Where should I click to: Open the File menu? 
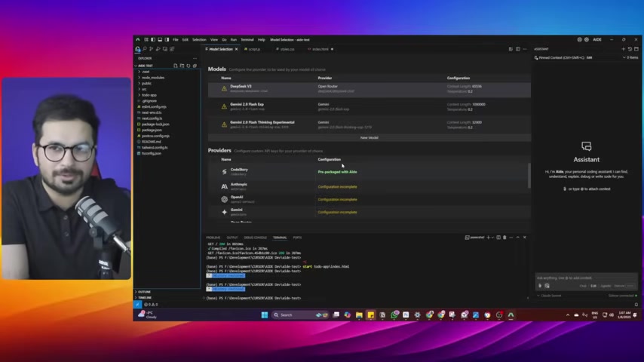point(176,40)
